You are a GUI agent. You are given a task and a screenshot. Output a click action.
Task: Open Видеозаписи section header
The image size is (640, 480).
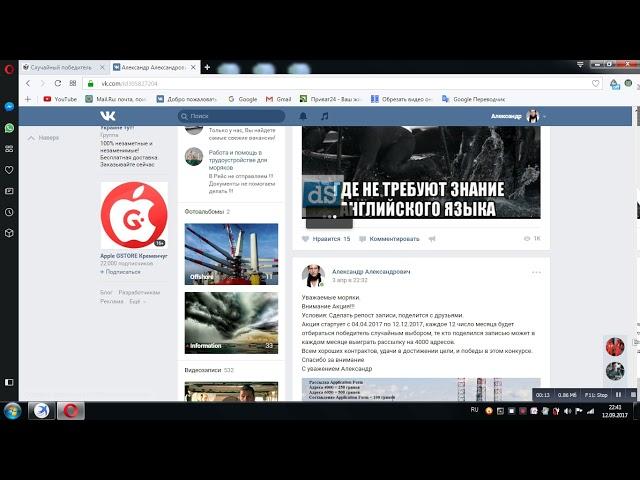[209, 370]
